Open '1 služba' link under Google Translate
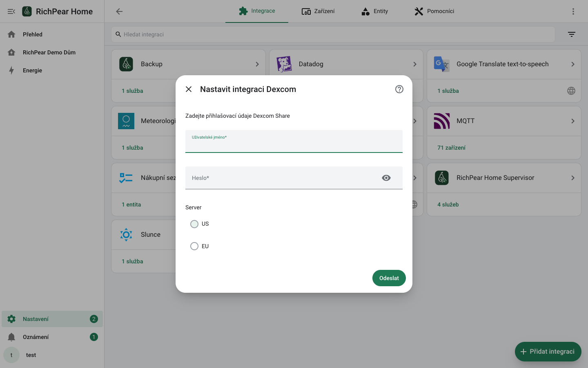This screenshot has width=588, height=368. pos(448,91)
